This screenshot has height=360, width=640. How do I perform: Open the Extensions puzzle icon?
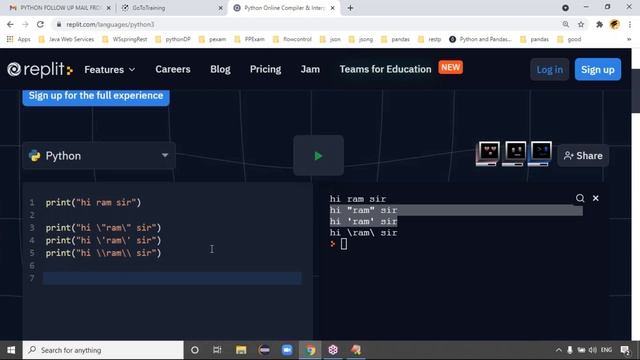coord(599,24)
